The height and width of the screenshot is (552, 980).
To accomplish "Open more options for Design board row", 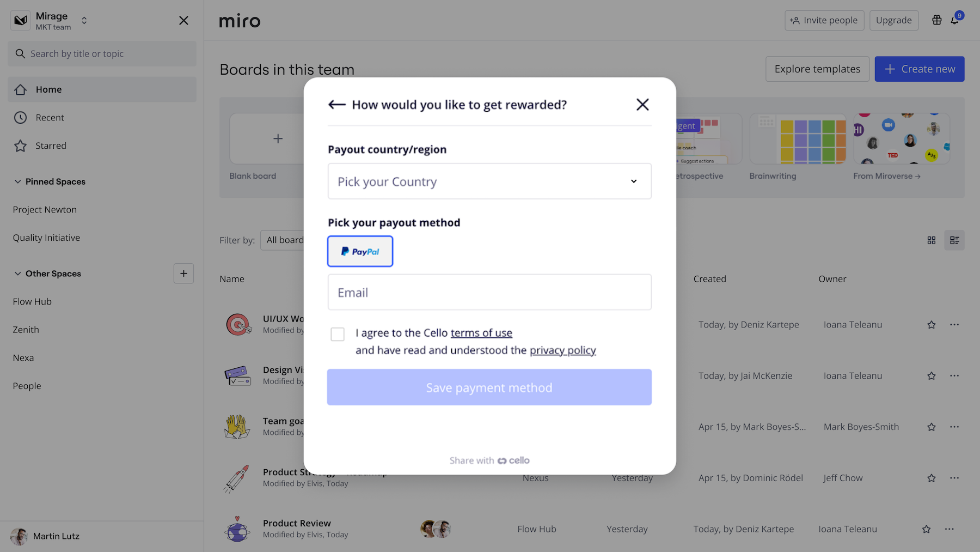I will click(x=954, y=376).
